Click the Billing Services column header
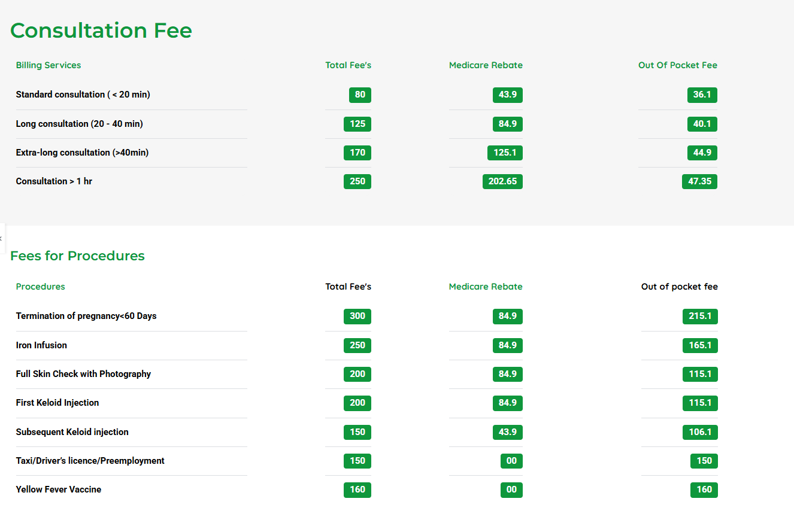 (48, 65)
